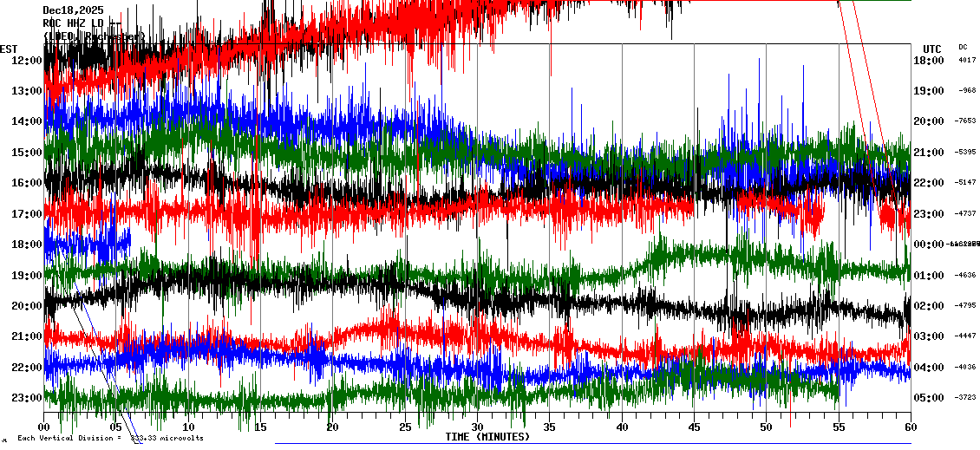This screenshot has height=450, width=980.
Task: Select the -7653 DC offset value
Action: point(965,121)
